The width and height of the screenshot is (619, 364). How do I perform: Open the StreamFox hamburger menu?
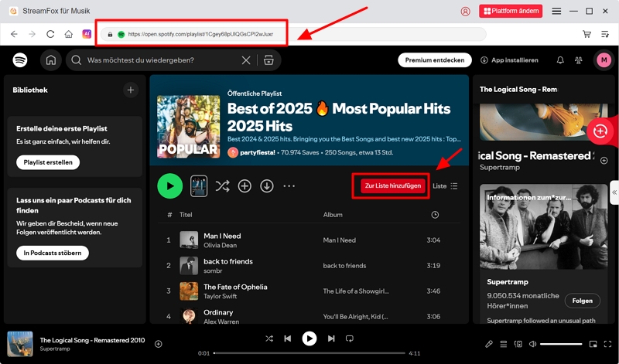(x=556, y=11)
